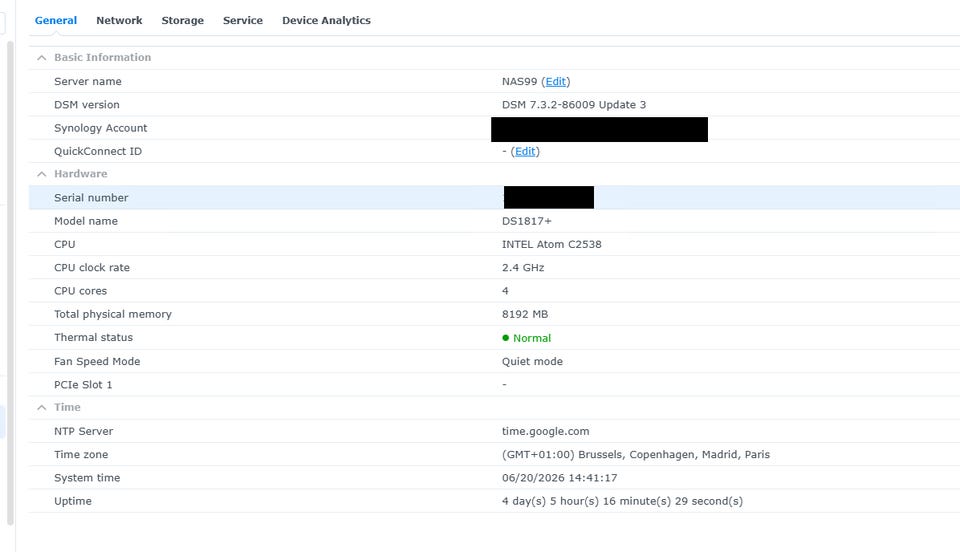Click the CPU clock rate label
960x552 pixels.
point(92,267)
